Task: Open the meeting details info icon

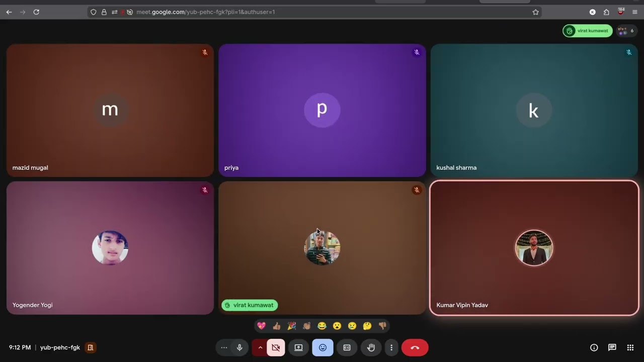Action: (x=594, y=347)
